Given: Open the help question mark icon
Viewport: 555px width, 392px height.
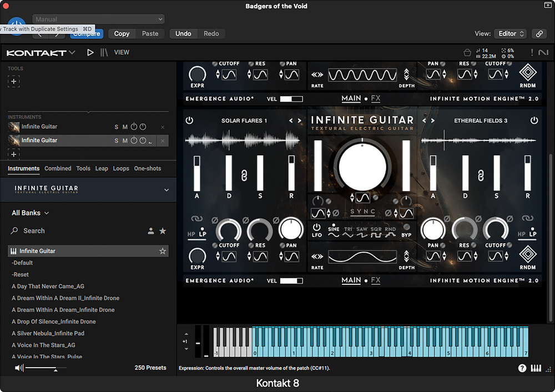Looking at the screenshot, I should [522, 368].
